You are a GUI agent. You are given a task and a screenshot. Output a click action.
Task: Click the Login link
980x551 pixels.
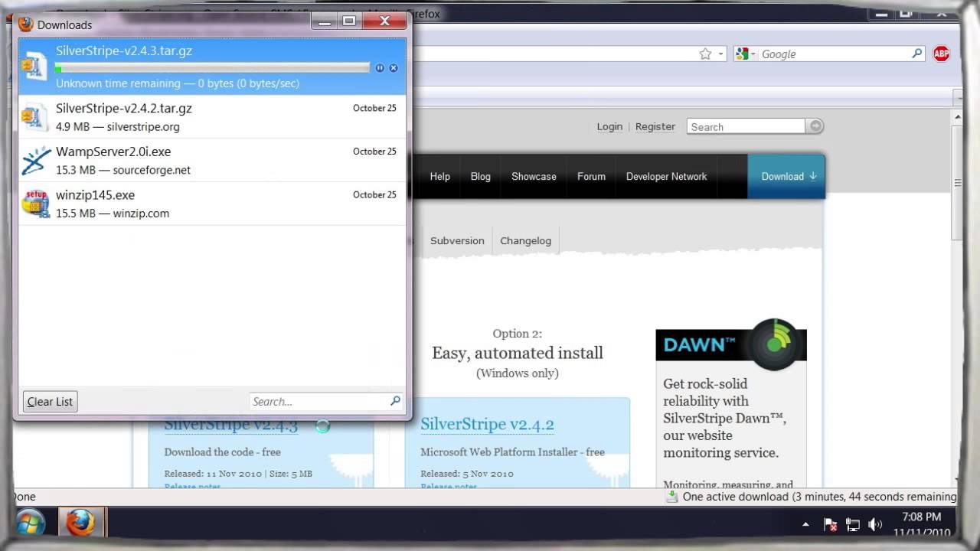[x=609, y=126]
